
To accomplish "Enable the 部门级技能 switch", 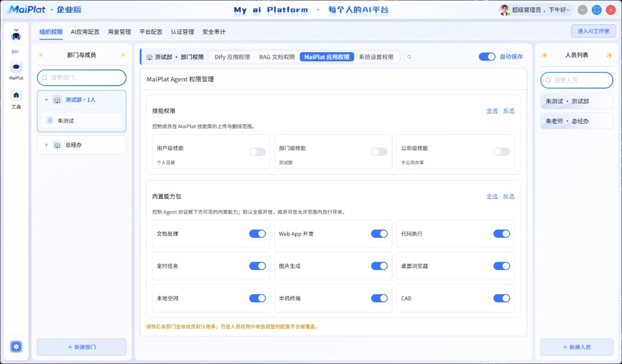I will 379,152.
